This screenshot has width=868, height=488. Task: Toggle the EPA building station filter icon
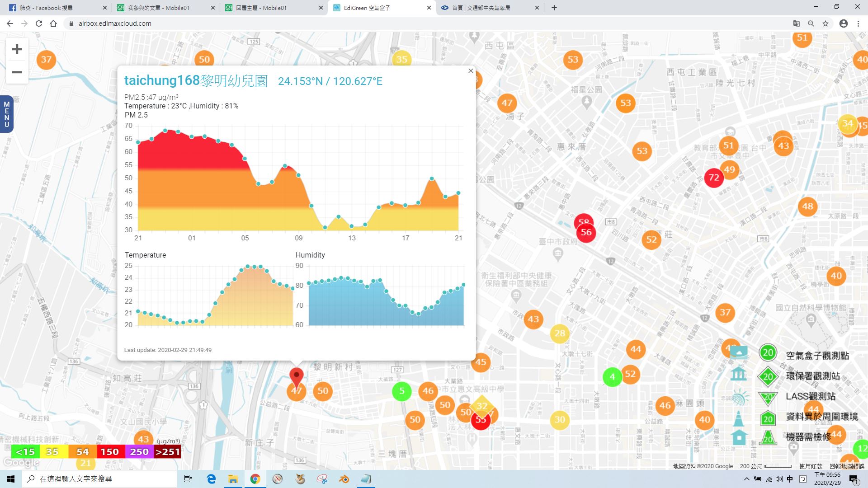739,374
